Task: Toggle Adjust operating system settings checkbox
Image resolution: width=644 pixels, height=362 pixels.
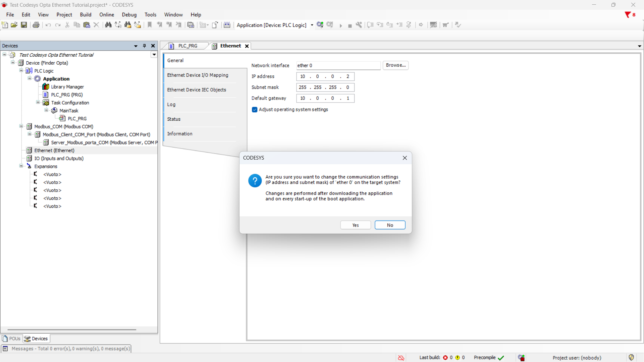Action: (255, 110)
